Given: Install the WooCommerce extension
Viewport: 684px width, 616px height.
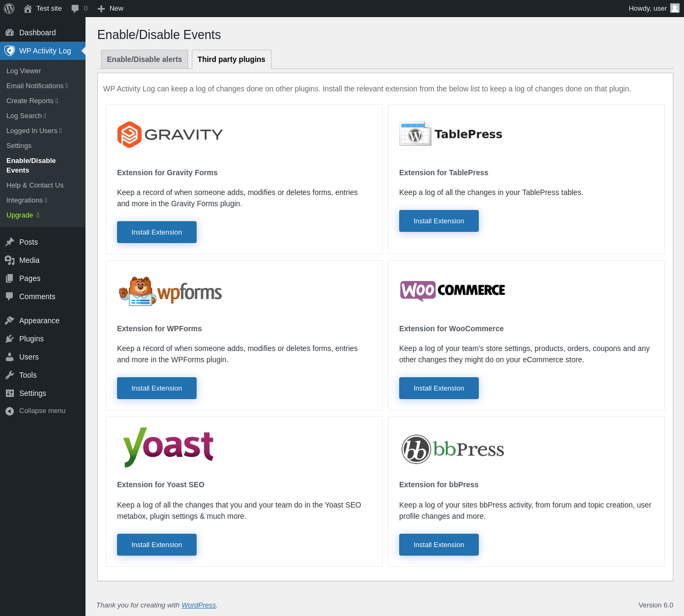Looking at the screenshot, I should (439, 388).
